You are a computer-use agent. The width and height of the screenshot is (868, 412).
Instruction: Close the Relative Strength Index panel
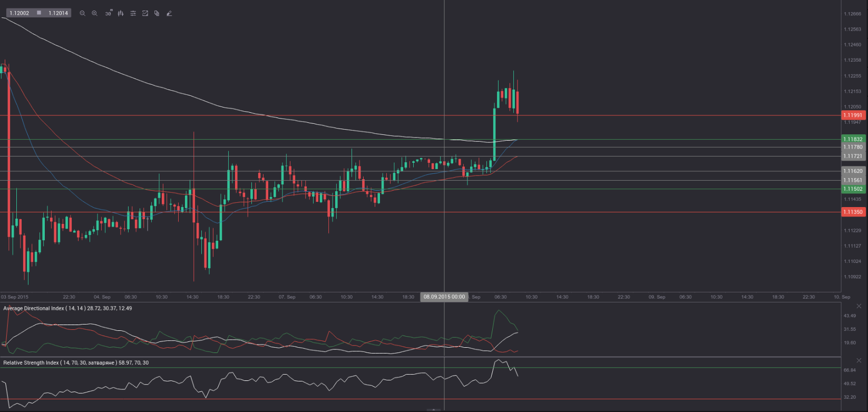coord(859,360)
